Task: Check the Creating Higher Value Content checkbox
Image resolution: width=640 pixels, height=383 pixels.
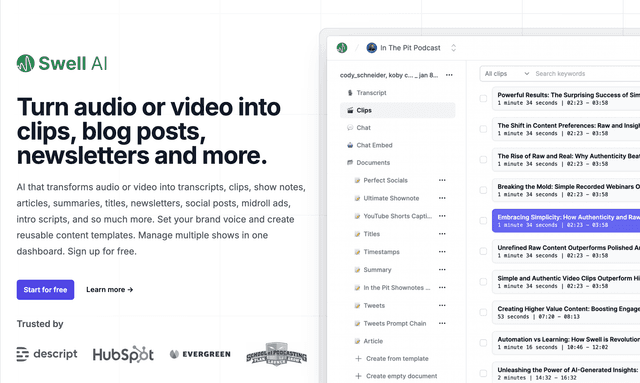Action: click(x=483, y=312)
